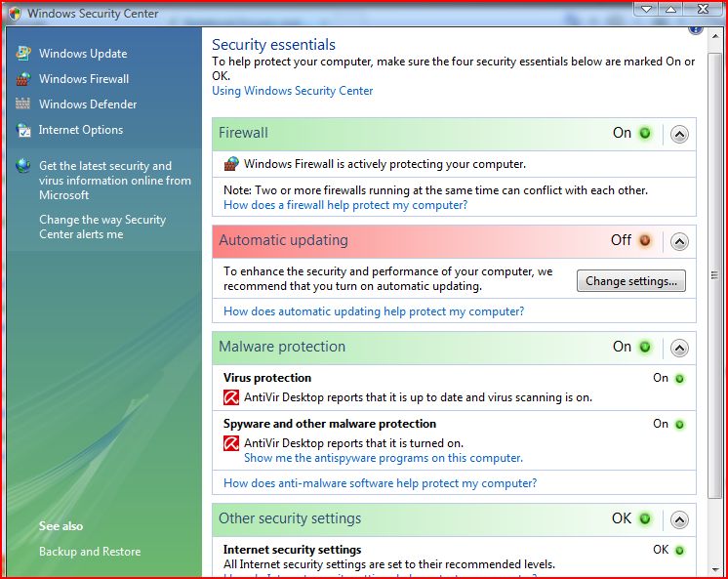Collapse the Malware protection section
The image size is (728, 579).
tap(679, 348)
